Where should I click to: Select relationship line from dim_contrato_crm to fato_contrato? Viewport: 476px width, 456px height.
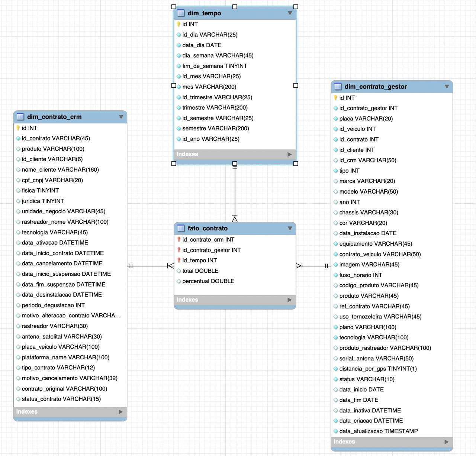151,266
